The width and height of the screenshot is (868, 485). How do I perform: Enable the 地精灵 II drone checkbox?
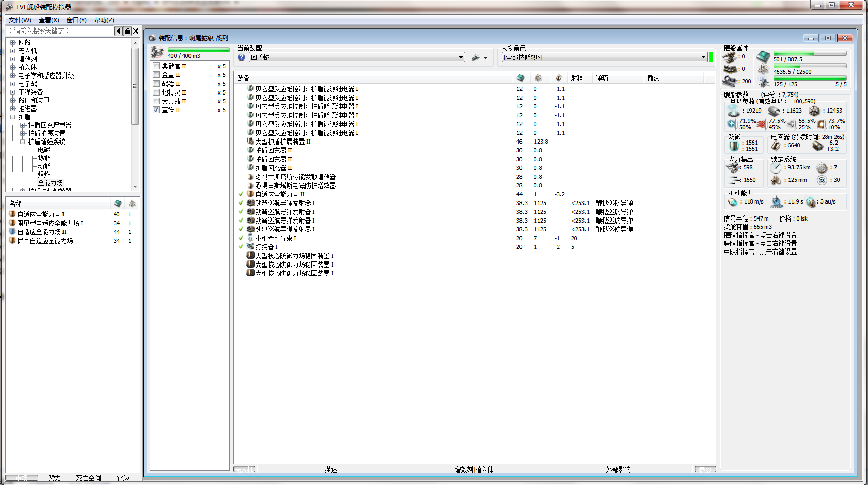[156, 92]
